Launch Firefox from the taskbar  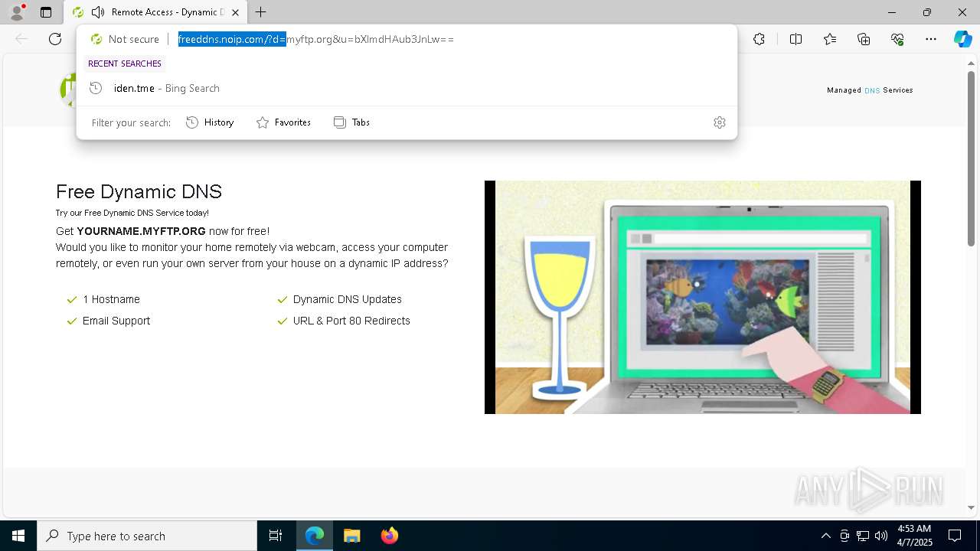tap(390, 536)
